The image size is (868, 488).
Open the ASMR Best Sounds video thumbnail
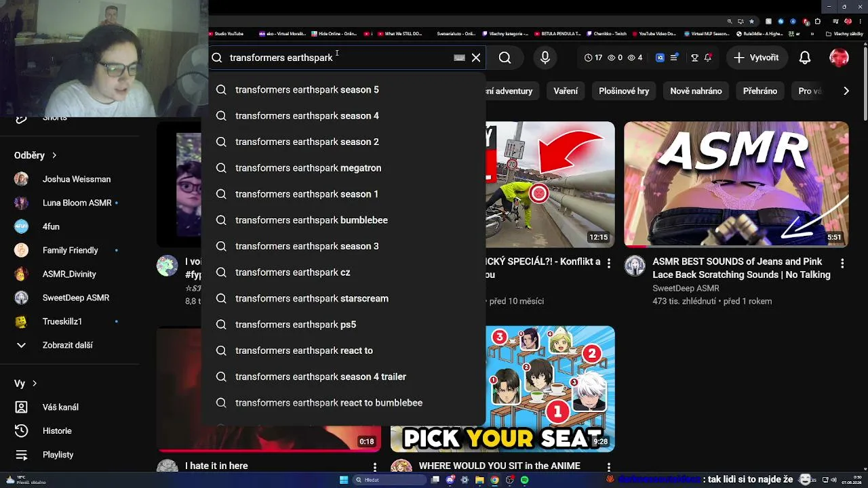(736, 184)
